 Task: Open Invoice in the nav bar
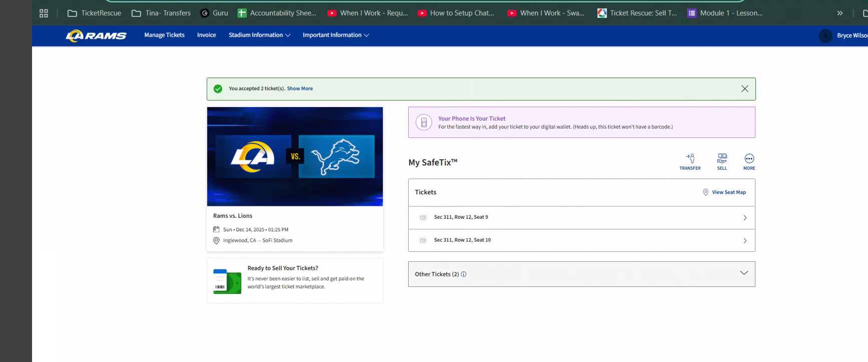click(x=206, y=35)
